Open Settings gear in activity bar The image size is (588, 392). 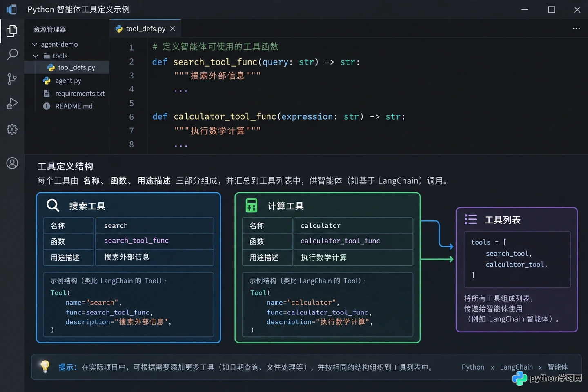(x=12, y=129)
